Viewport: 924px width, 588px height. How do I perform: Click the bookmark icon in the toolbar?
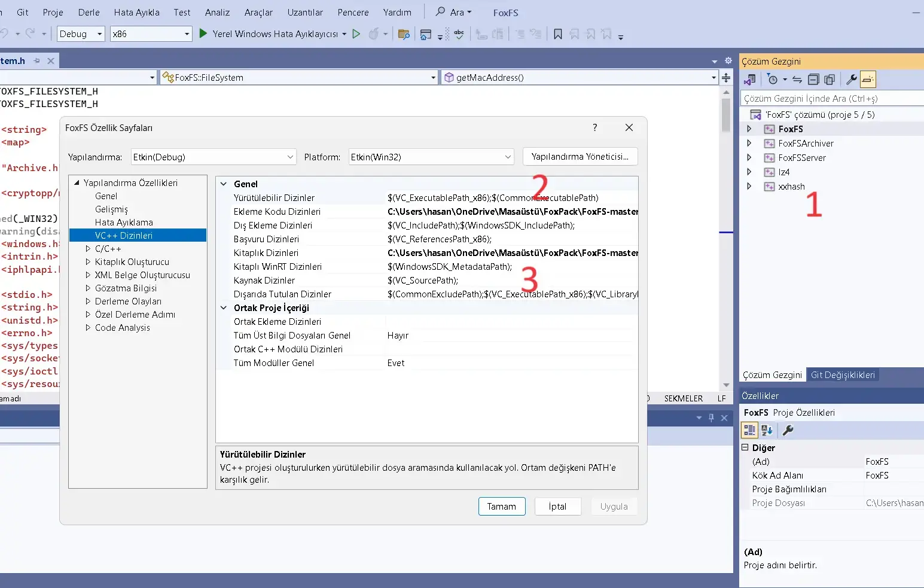click(558, 34)
